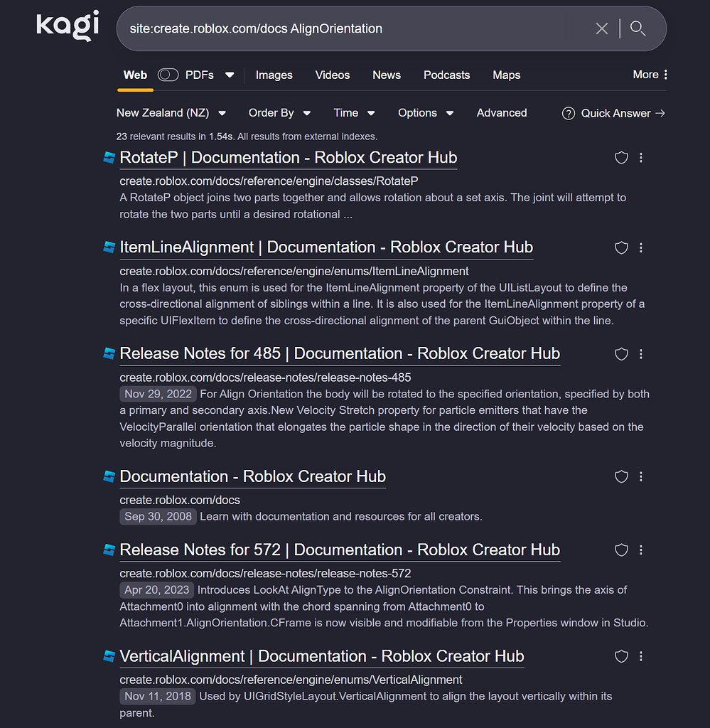The height and width of the screenshot is (728, 710).
Task: Click the shield icon next to Release Notes 572
Action: click(x=621, y=550)
